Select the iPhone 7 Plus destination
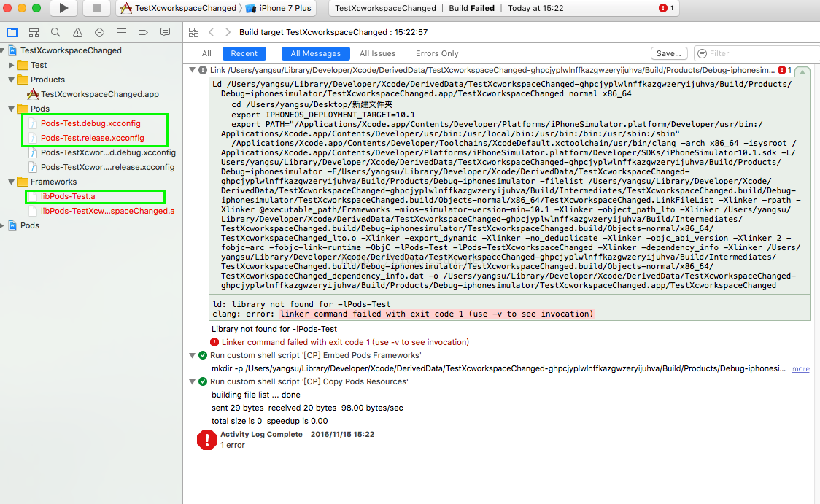 pyautogui.click(x=285, y=8)
